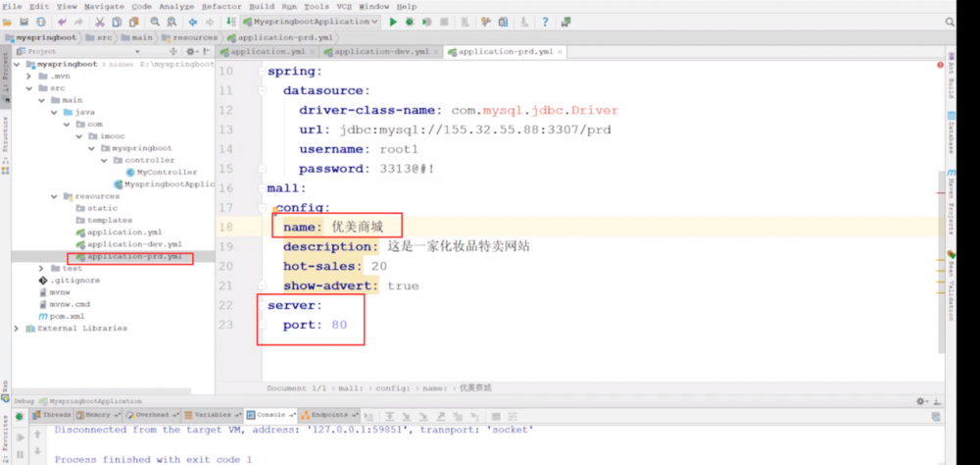The width and height of the screenshot is (980, 465).
Task: Click the Redo arrow icon
Action: click(78, 22)
